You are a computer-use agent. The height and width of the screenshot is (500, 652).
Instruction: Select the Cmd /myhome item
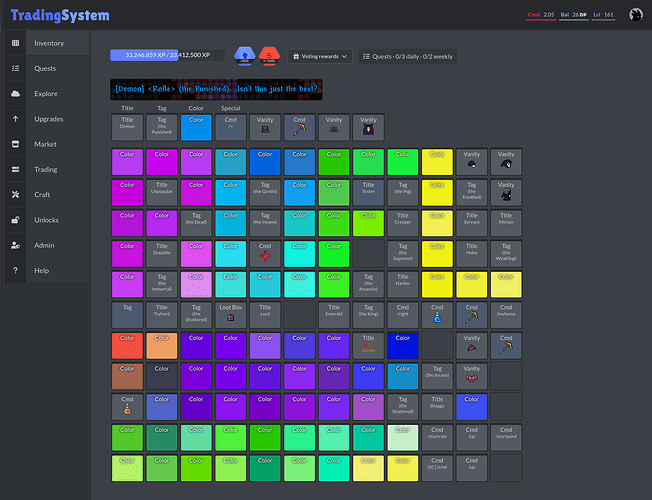point(506,315)
